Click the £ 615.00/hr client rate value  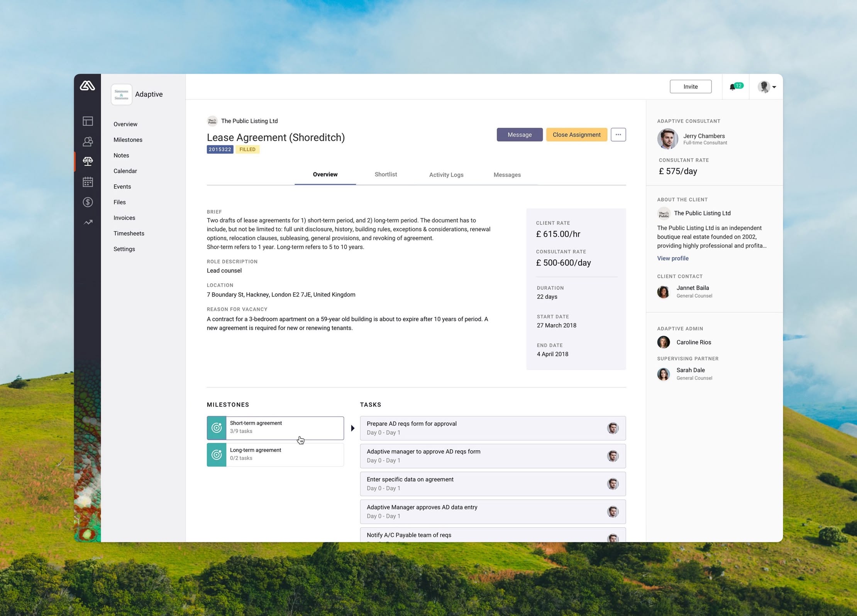[x=558, y=234]
